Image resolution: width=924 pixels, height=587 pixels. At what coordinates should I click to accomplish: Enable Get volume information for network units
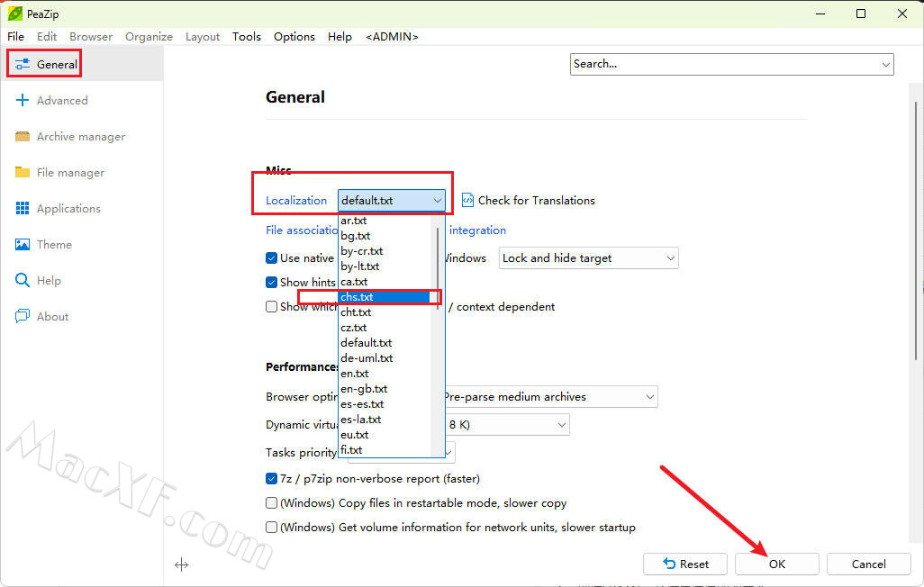pos(272,527)
